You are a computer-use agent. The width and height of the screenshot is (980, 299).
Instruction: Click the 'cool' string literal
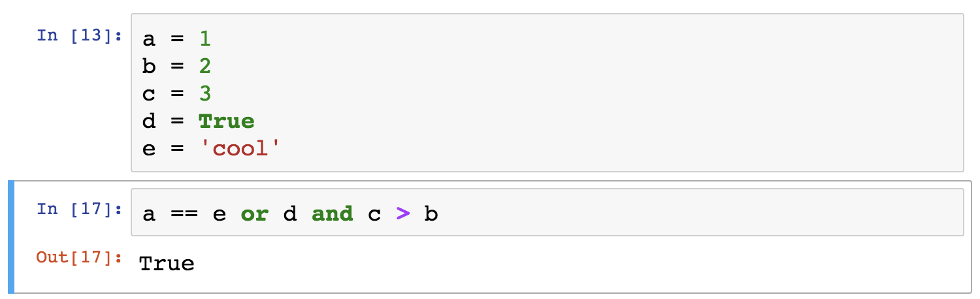(x=240, y=149)
